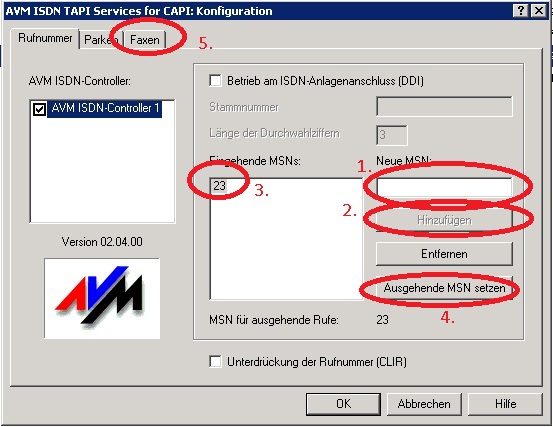Enable Betrieb am ISDN-Anlagenanschluss (DDI)
Viewport: 553px width, 427px height.
pyautogui.click(x=215, y=80)
